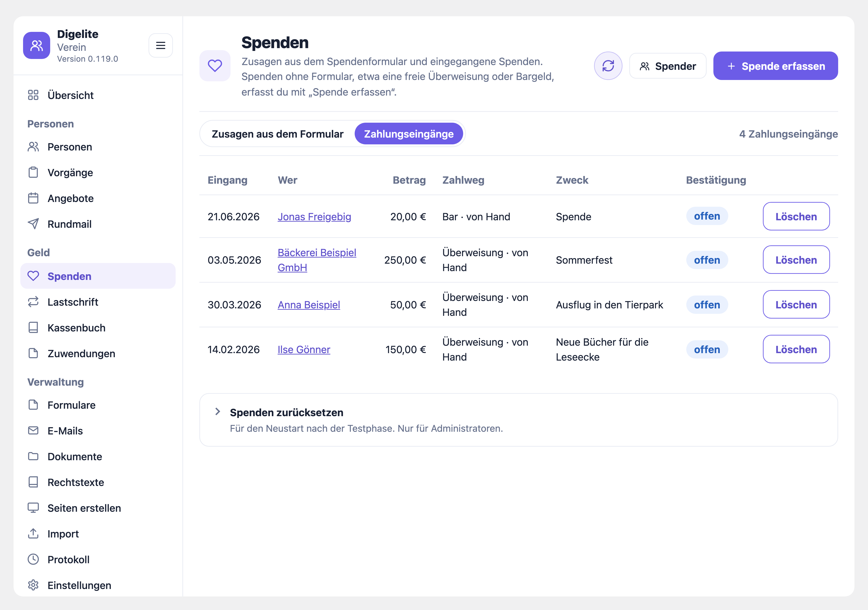Screen dimensions: 868x610
Task: Click the Protokoll clock icon
Action: tap(33, 559)
